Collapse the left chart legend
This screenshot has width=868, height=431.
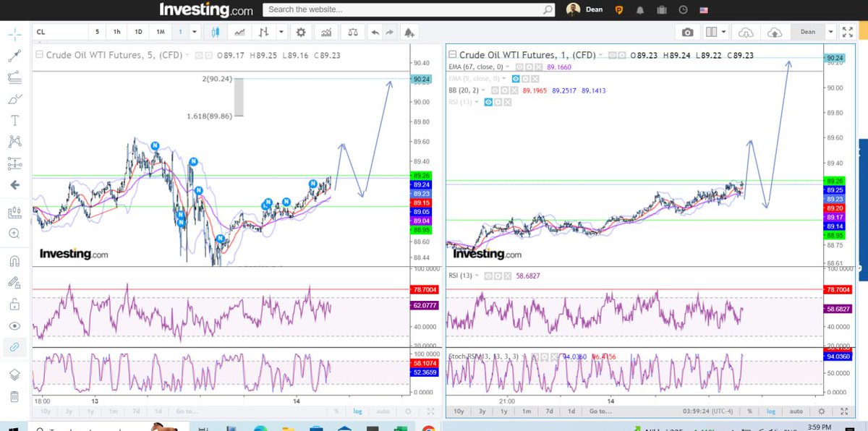[x=39, y=55]
